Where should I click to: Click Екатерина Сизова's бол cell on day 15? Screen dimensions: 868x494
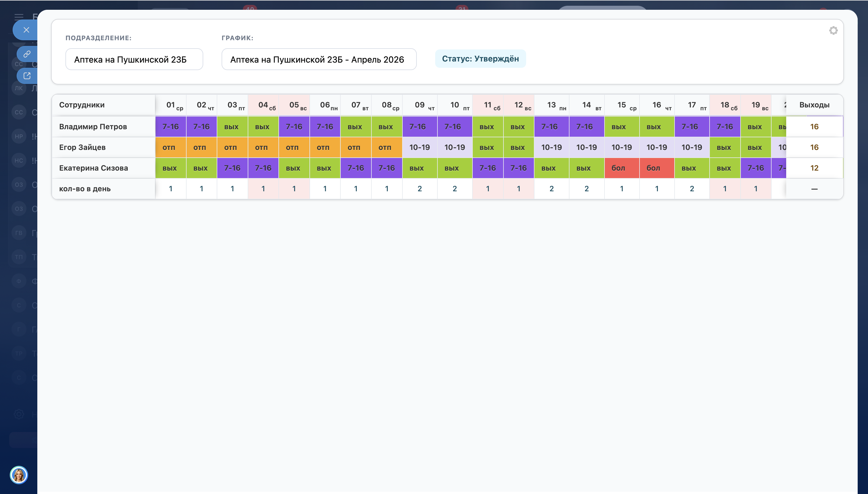click(x=621, y=168)
